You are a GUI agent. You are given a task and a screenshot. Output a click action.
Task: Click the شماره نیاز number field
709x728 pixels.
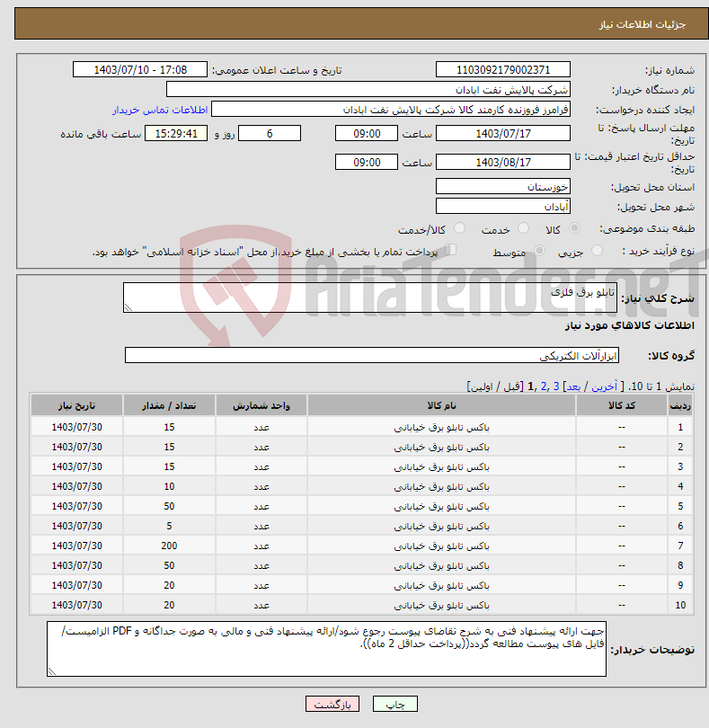click(503, 69)
